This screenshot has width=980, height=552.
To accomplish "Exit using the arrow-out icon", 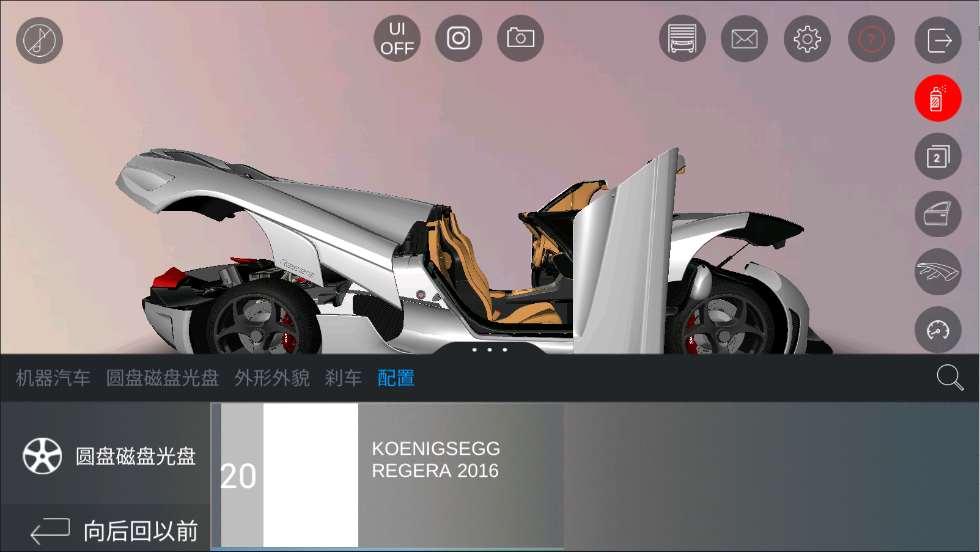I will 938,40.
